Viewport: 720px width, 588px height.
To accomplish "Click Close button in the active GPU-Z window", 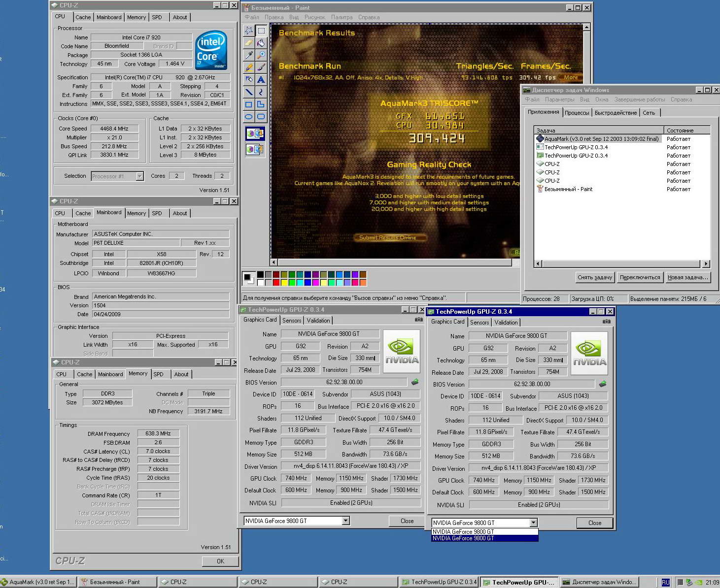I will (595, 523).
